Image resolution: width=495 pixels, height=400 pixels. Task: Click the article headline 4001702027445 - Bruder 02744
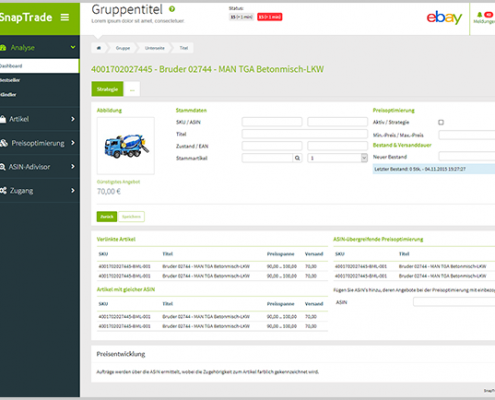(207, 69)
